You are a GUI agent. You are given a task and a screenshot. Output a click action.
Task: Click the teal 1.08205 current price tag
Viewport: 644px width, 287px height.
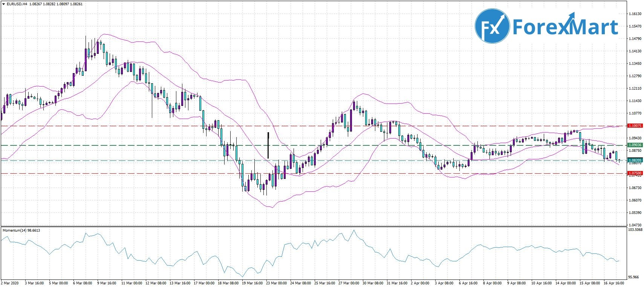[635, 160]
